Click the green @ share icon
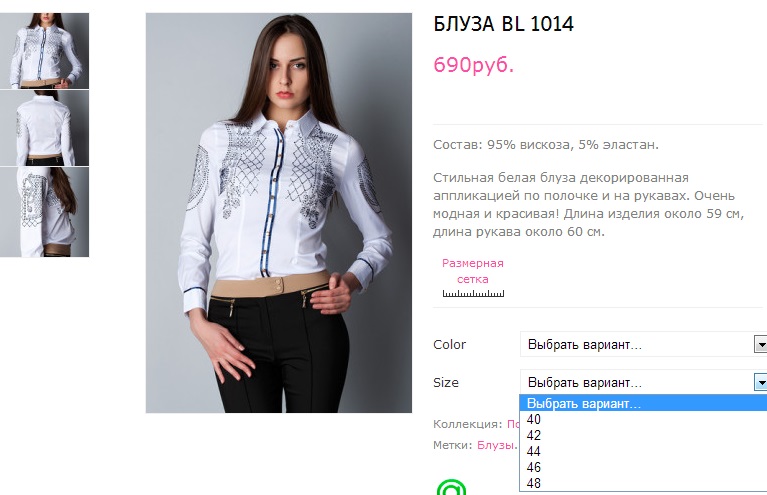Image resolution: width=767 pixels, height=495 pixels. [x=452, y=488]
